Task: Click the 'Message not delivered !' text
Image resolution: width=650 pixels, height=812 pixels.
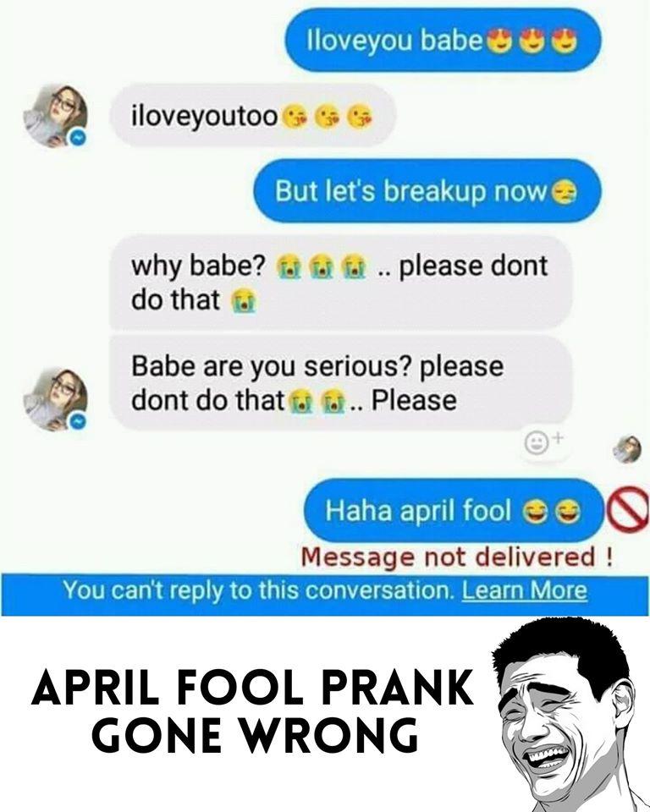Action: pyautogui.click(x=457, y=557)
